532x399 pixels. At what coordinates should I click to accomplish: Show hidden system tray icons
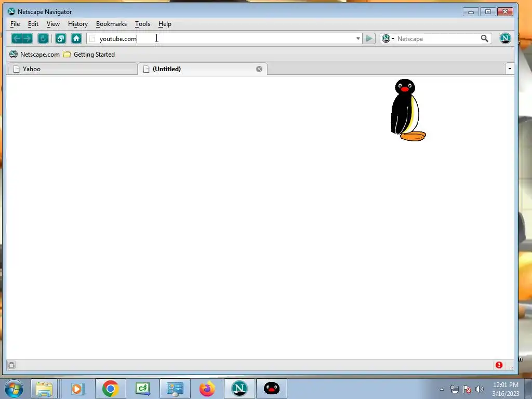(442, 389)
